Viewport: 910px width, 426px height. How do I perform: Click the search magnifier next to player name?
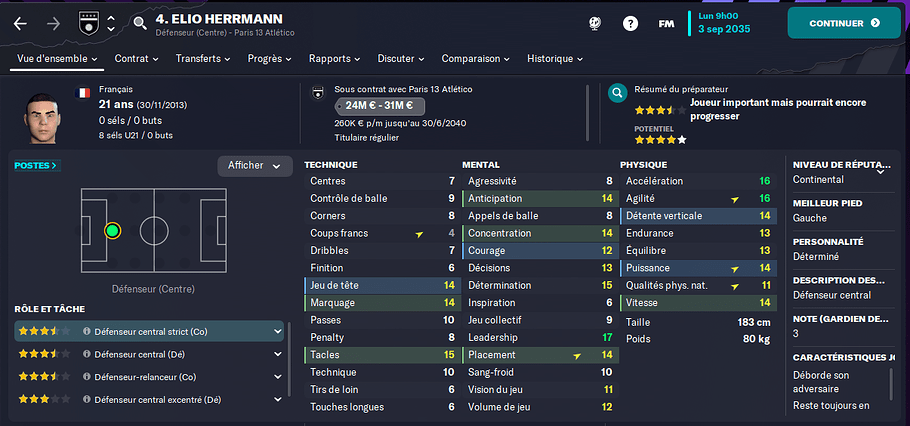coord(140,23)
